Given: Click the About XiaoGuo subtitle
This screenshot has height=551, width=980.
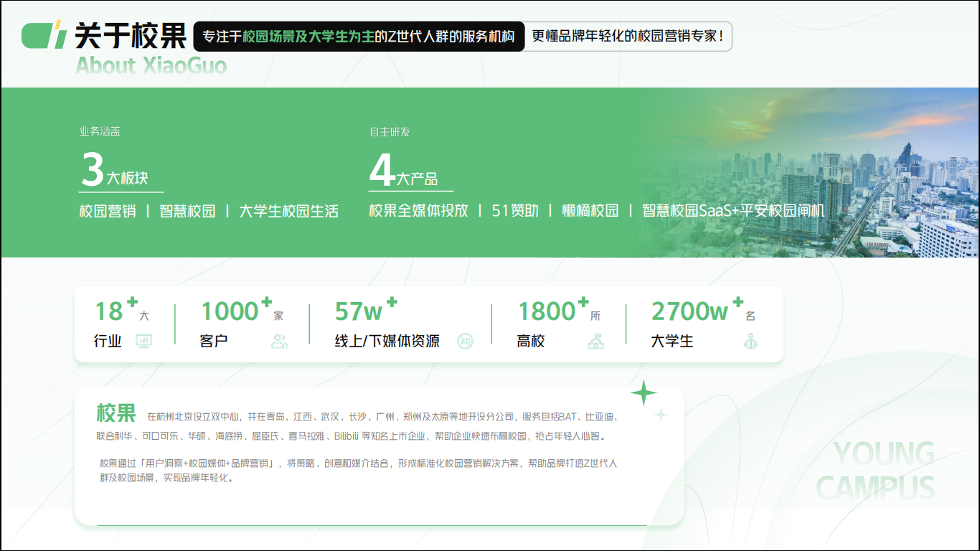Looking at the screenshot, I should coord(151,65).
